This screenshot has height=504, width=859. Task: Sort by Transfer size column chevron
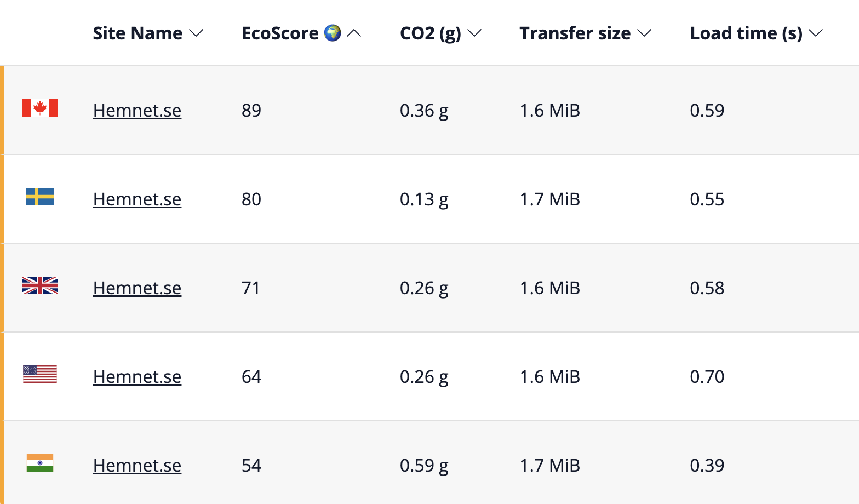click(644, 33)
